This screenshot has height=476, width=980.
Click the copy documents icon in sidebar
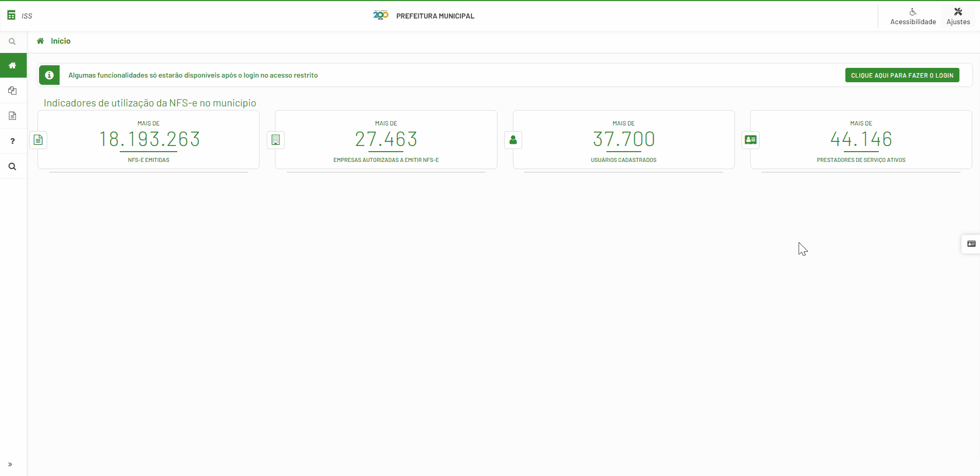pyautogui.click(x=12, y=90)
